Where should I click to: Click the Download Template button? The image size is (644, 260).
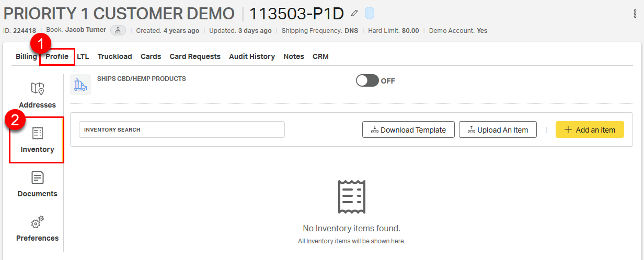pyautogui.click(x=408, y=130)
